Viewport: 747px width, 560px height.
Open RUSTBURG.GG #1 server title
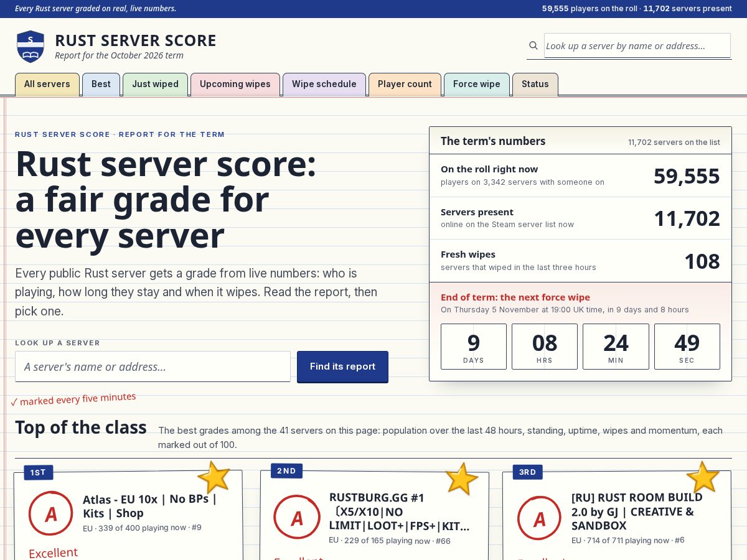coord(399,512)
